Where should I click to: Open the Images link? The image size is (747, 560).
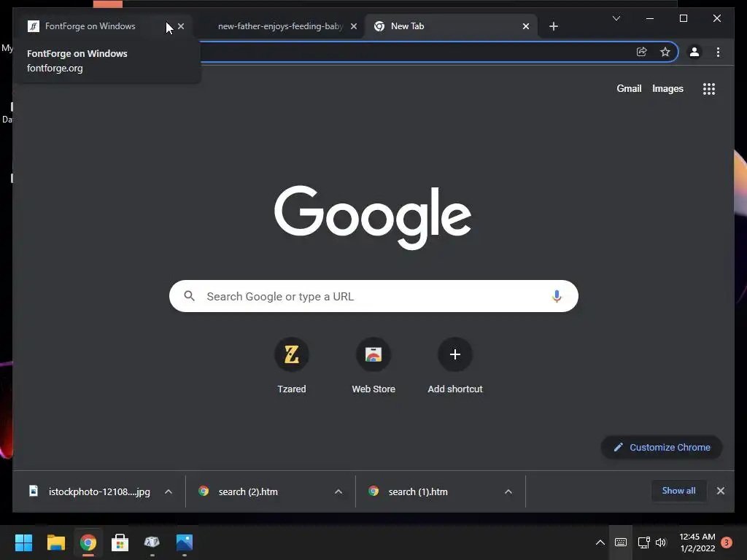coord(667,88)
